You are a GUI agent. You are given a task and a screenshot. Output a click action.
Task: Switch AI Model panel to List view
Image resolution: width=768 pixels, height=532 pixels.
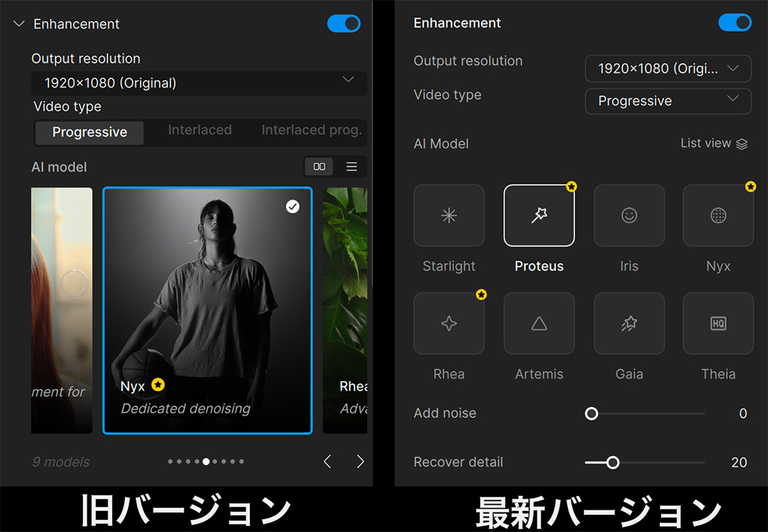(712, 143)
